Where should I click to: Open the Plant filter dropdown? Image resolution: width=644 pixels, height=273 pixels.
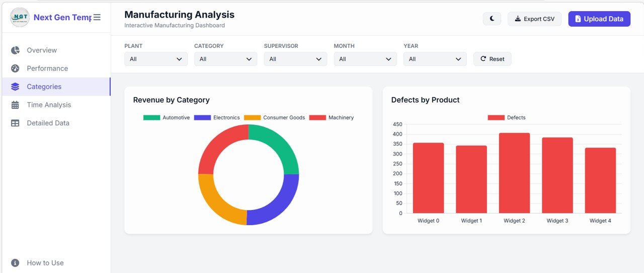[x=155, y=59]
